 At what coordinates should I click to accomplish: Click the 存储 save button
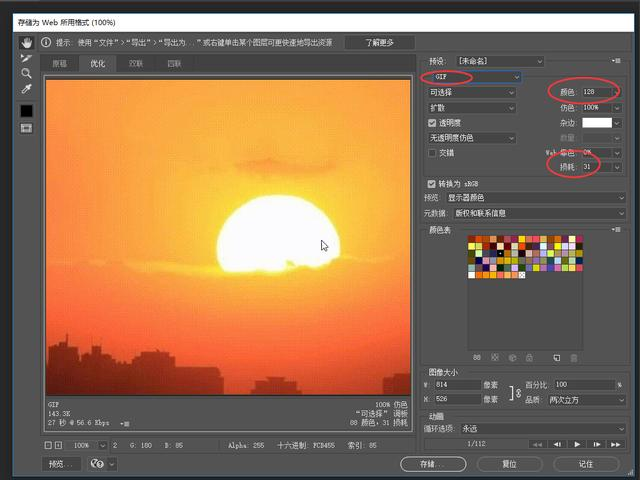[433, 464]
